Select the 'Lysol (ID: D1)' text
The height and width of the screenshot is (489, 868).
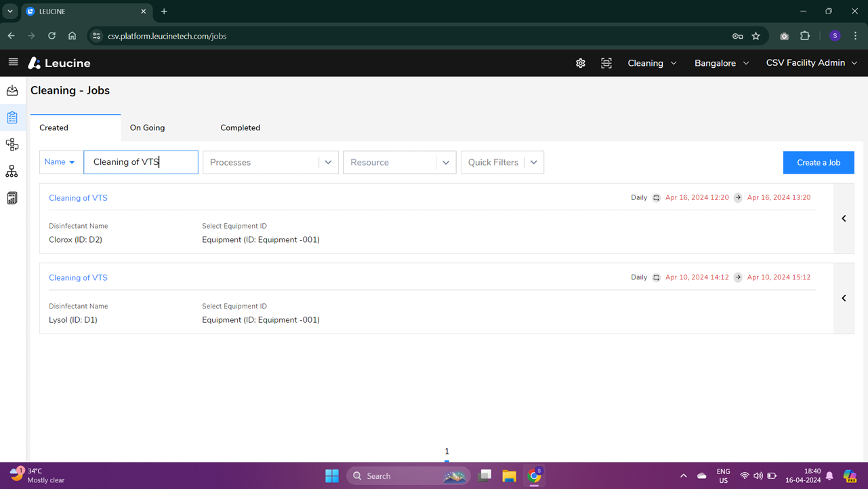pos(73,319)
